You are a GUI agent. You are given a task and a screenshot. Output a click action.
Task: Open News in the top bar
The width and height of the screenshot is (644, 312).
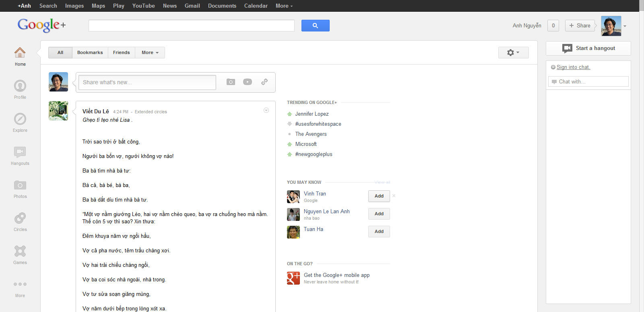tap(170, 6)
